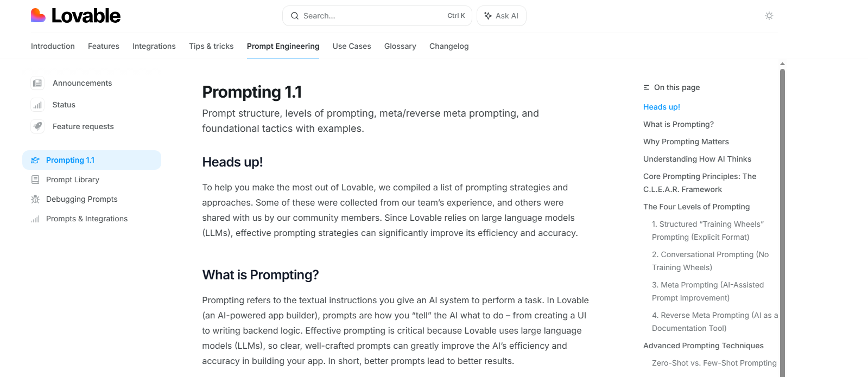Viewport: 868px width, 377px height.
Task: Click the Debugging Prompts bug icon
Action: click(35, 199)
